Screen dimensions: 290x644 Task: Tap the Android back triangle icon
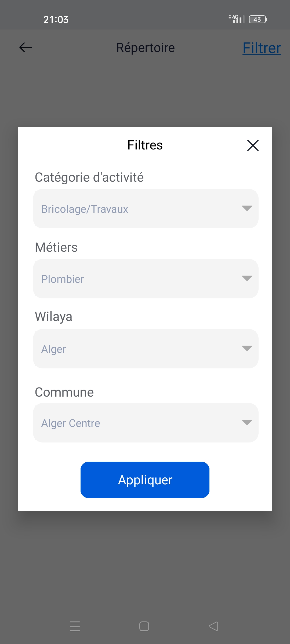[x=213, y=626]
